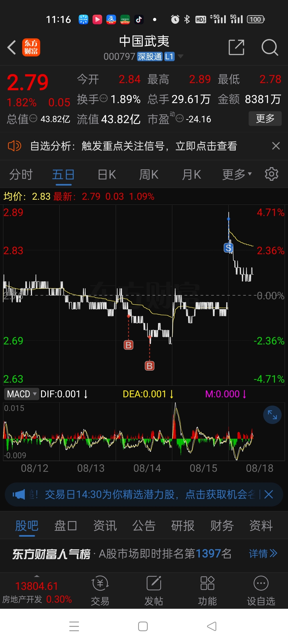The height and width of the screenshot is (644, 288).
Task: Tap the 换手 info icon
Action: coord(103,98)
